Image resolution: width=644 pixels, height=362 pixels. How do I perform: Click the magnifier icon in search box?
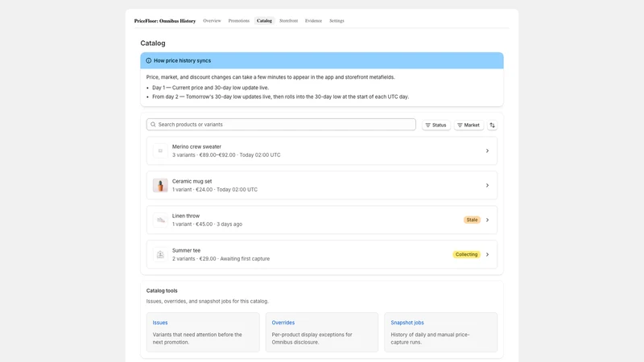[153, 125]
